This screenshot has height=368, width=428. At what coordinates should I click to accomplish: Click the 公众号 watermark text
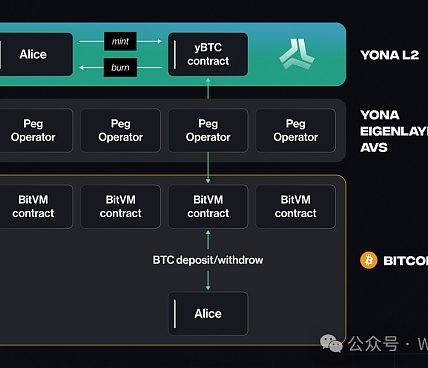click(373, 343)
